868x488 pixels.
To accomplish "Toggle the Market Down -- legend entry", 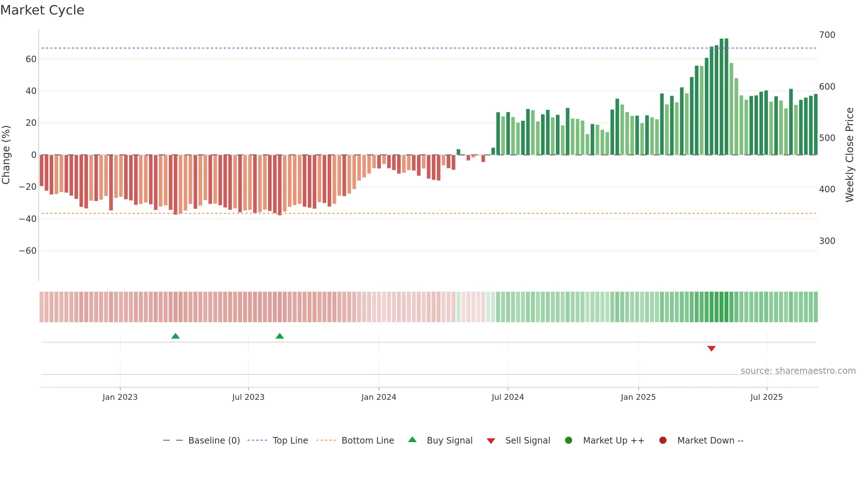I will [701, 440].
